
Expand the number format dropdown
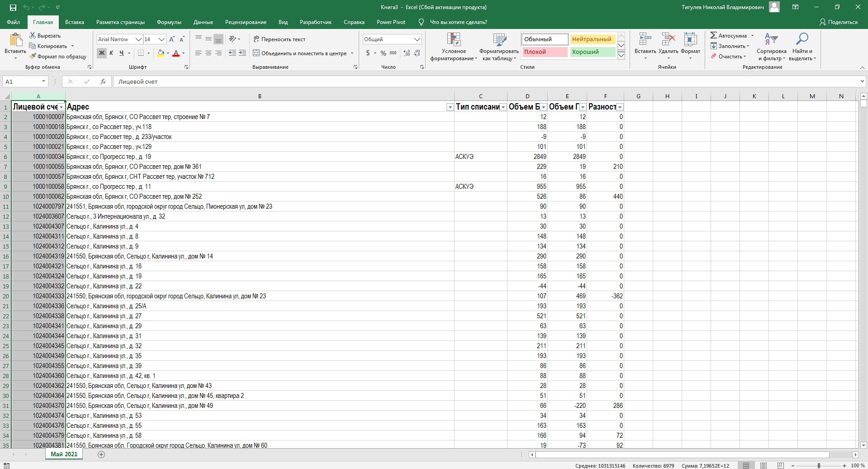[417, 39]
